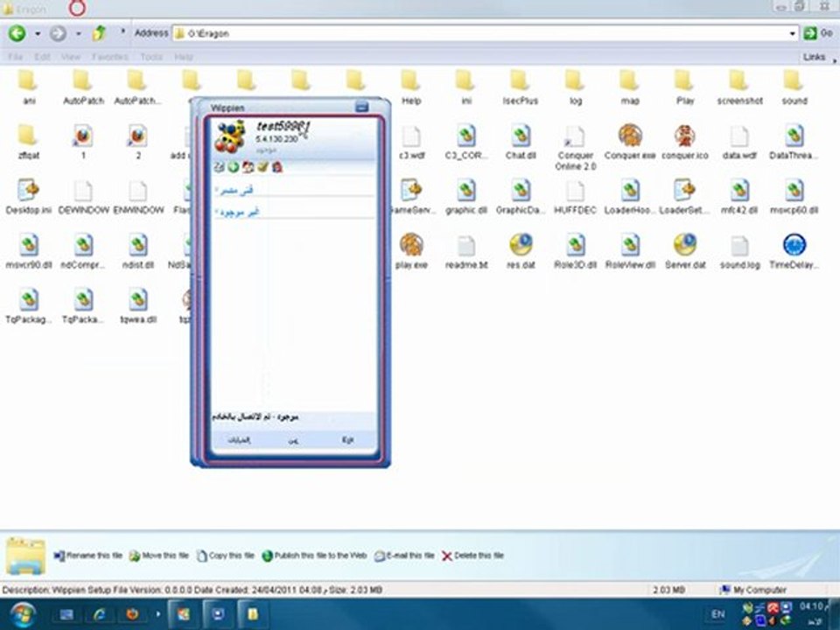Viewport: 840px width, 630px height.
Task: Open the Favorites menu
Action: (110, 57)
